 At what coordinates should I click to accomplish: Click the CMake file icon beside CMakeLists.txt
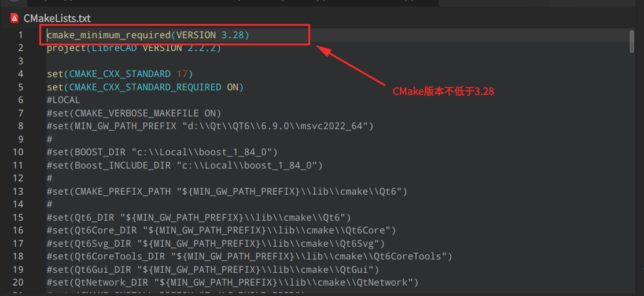coord(14,18)
